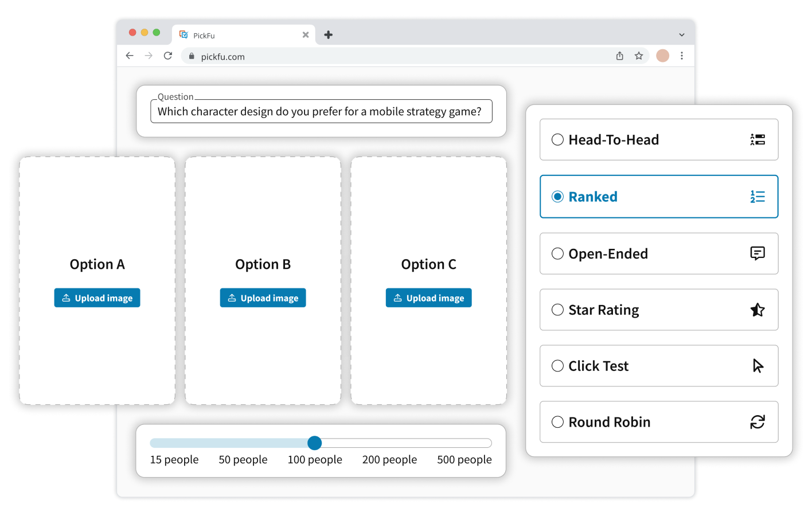Bookmark page with the star icon
The height and width of the screenshot is (516, 812).
[639, 56]
